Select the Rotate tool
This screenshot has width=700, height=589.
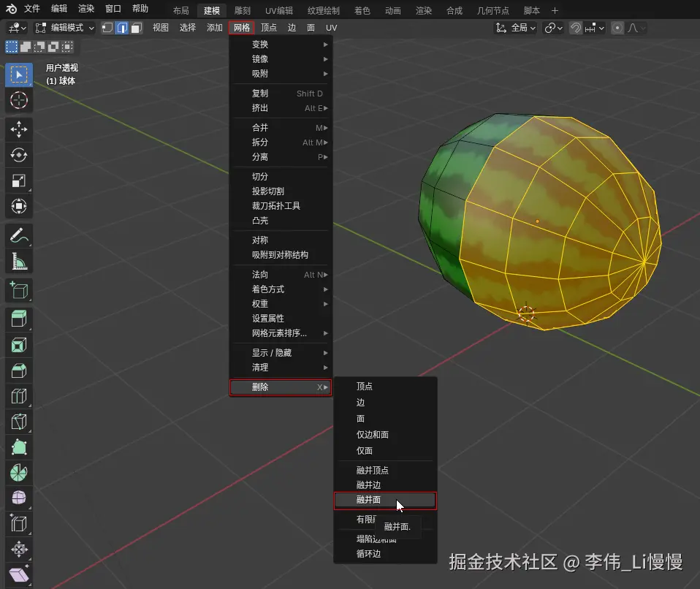[19, 155]
